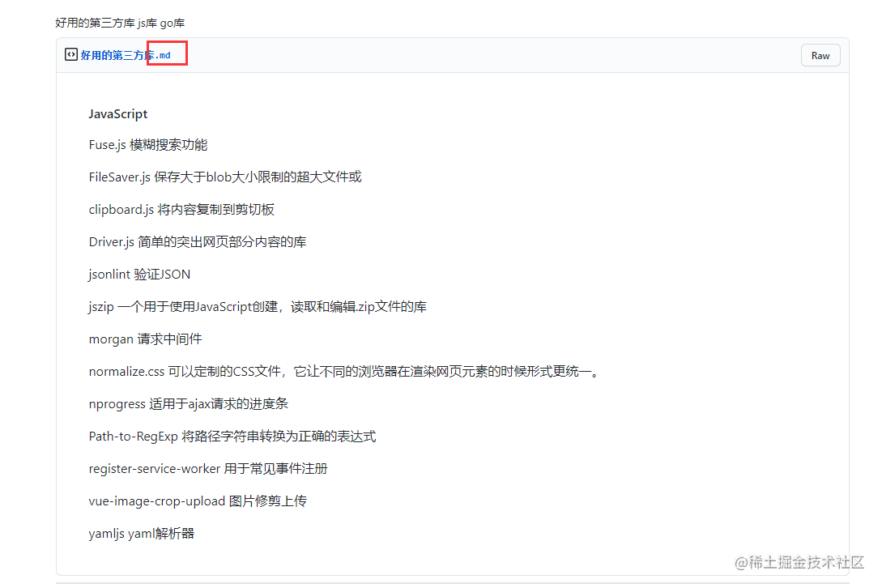Click the FileSaver.js description line
Image resolution: width=882 pixels, height=588 pixels.
coord(225,177)
